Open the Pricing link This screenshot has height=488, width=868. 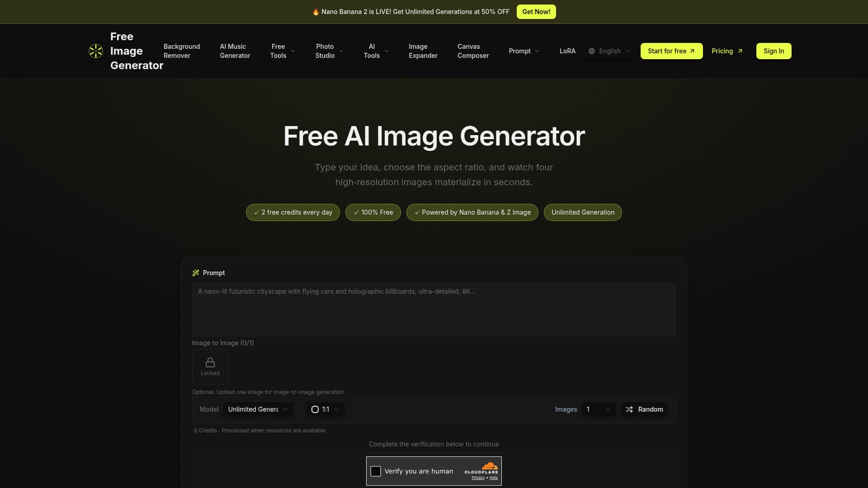pos(727,51)
